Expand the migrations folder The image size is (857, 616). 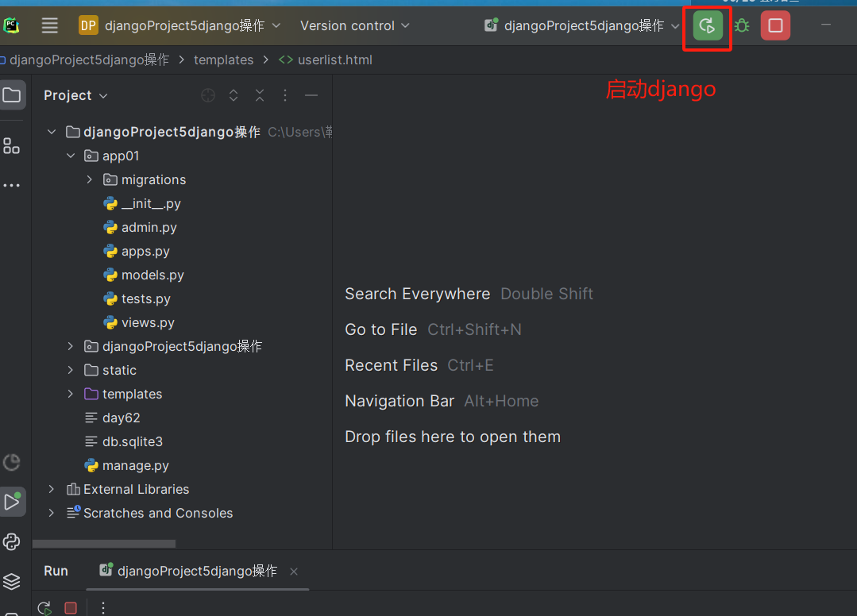click(89, 179)
